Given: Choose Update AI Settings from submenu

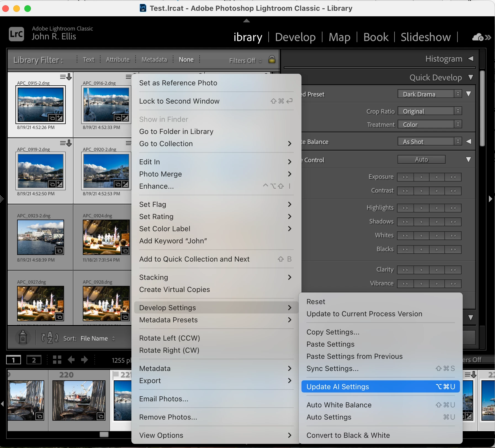Looking at the screenshot, I should pos(380,387).
